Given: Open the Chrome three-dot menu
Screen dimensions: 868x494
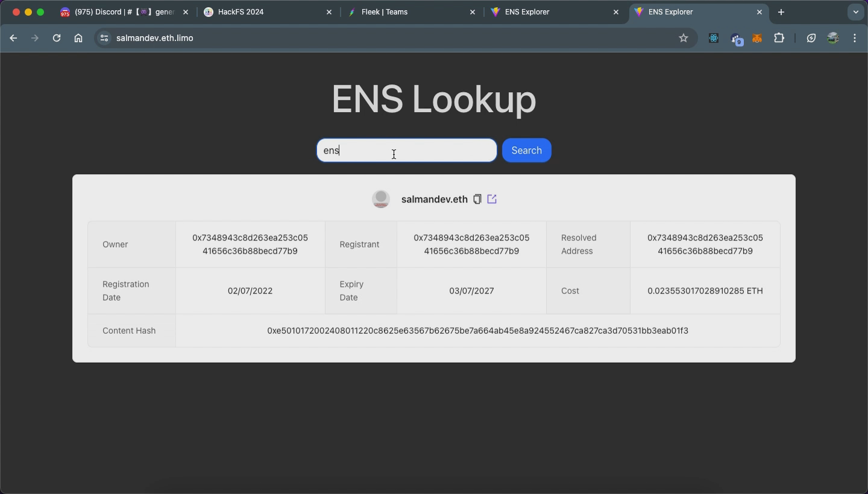Looking at the screenshot, I should 855,38.
